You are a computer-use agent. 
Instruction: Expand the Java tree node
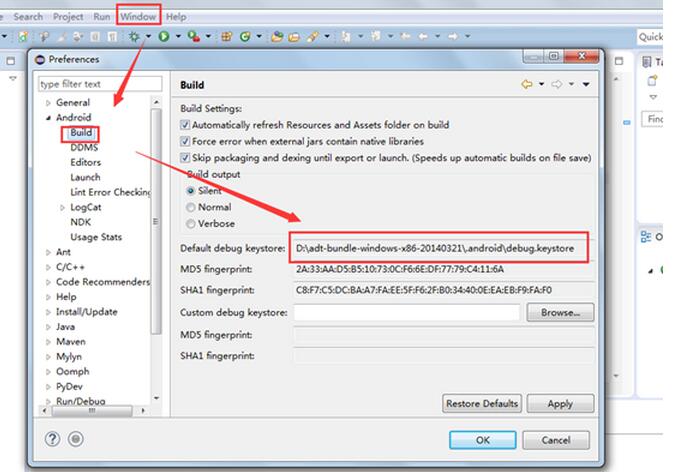pyautogui.click(x=48, y=327)
